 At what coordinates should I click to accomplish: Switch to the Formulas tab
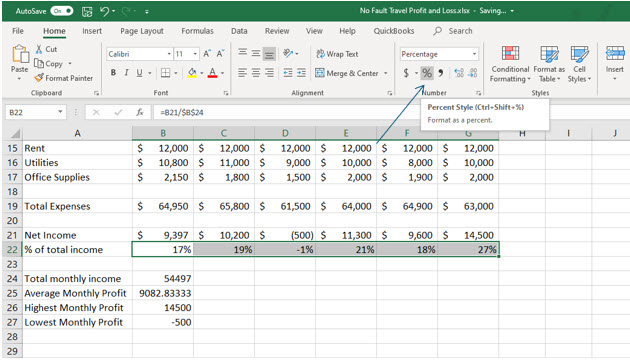pos(197,31)
